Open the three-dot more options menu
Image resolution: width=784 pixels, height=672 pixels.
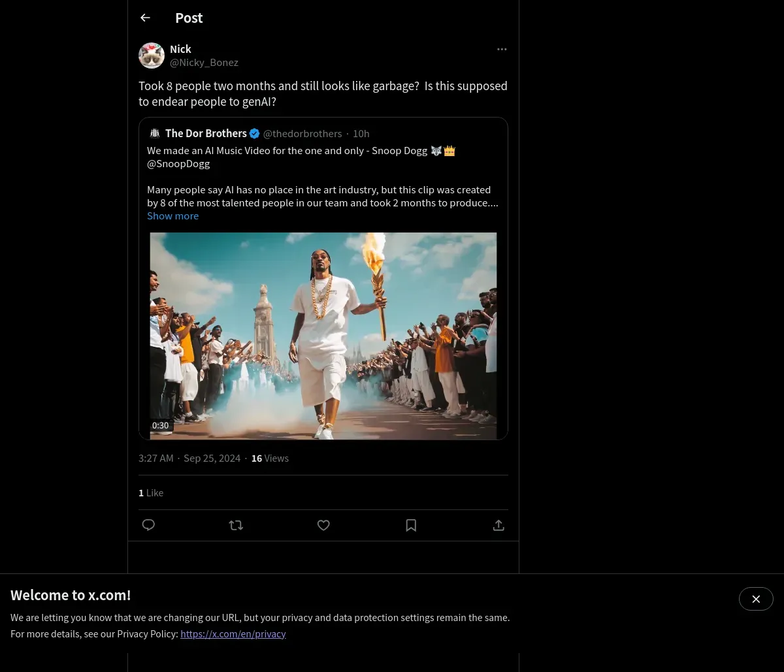point(502,49)
